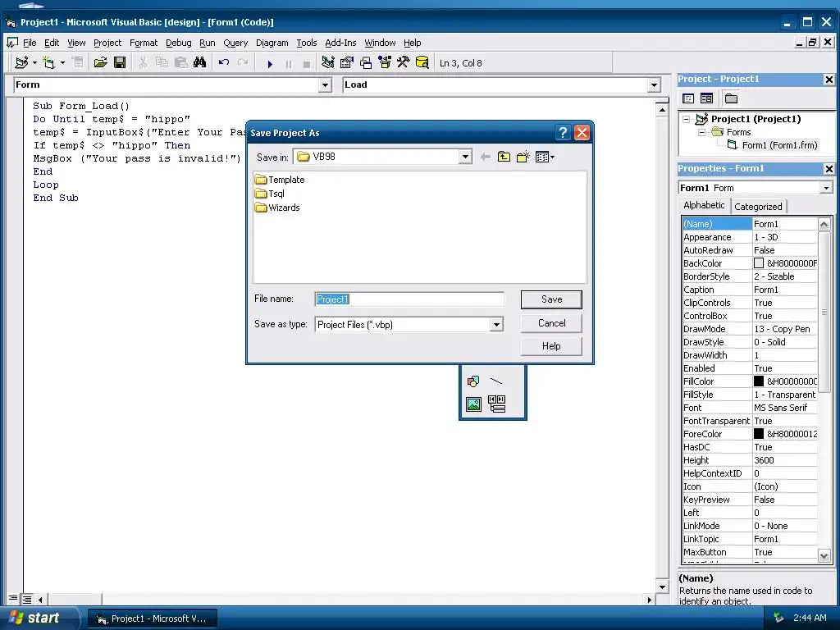Click the system tray clock
Image resolution: width=840 pixels, height=630 pixels.
810,618
